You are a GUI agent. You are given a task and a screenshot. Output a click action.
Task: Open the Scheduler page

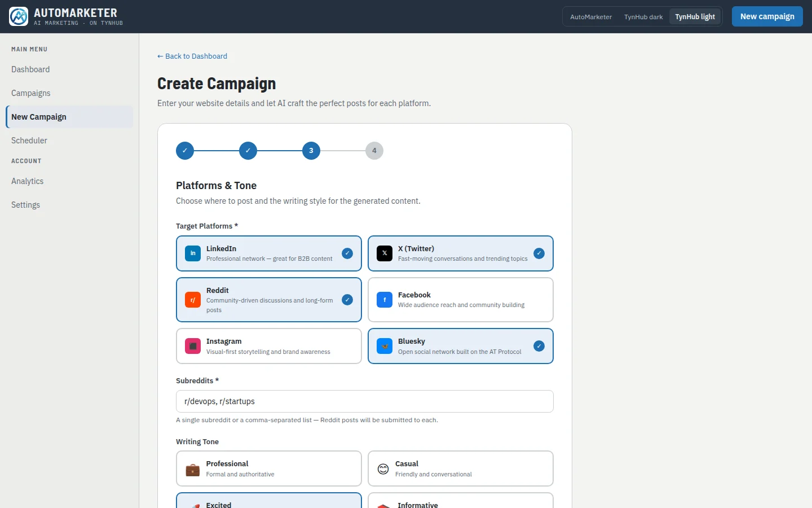(69, 141)
